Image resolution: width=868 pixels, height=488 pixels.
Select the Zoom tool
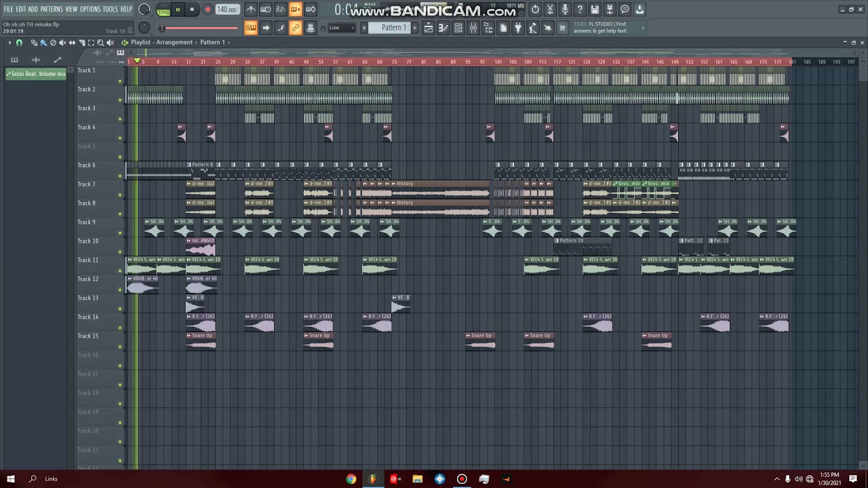100,43
